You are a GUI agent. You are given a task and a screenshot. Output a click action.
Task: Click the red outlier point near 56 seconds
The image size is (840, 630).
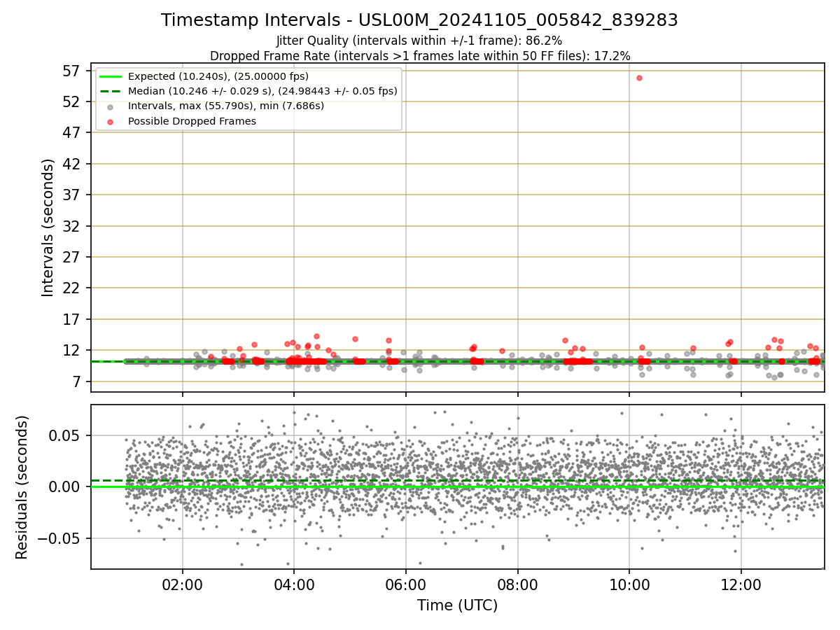pyautogui.click(x=639, y=78)
